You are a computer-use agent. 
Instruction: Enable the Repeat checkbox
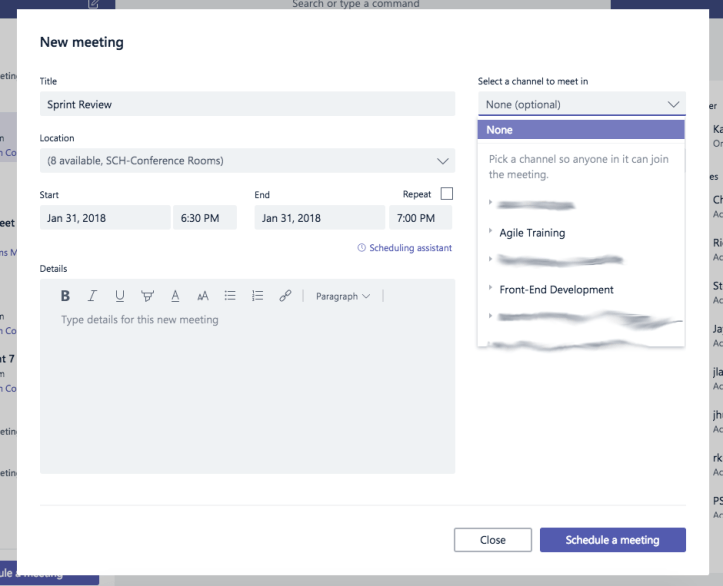pyautogui.click(x=446, y=194)
